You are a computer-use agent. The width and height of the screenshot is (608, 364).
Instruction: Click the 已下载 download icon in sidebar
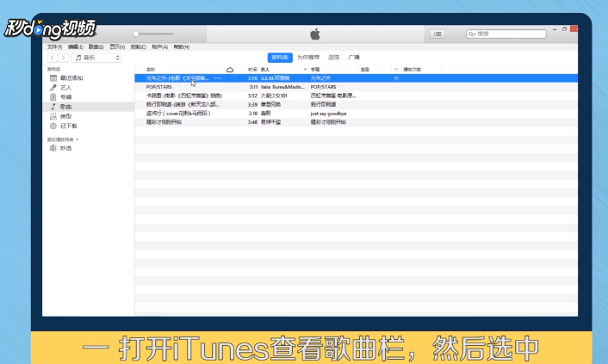pos(53,126)
